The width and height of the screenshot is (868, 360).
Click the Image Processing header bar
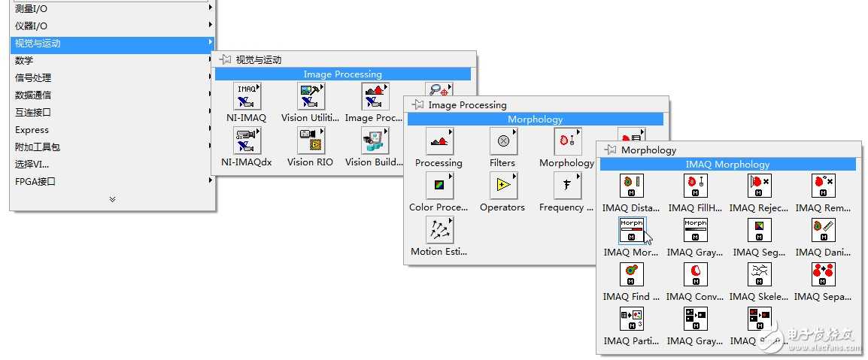[343, 74]
